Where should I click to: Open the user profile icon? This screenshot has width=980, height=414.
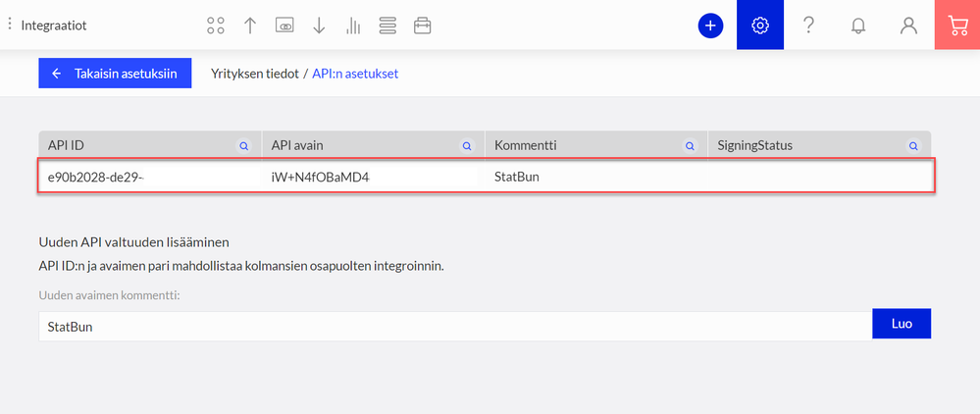[908, 26]
